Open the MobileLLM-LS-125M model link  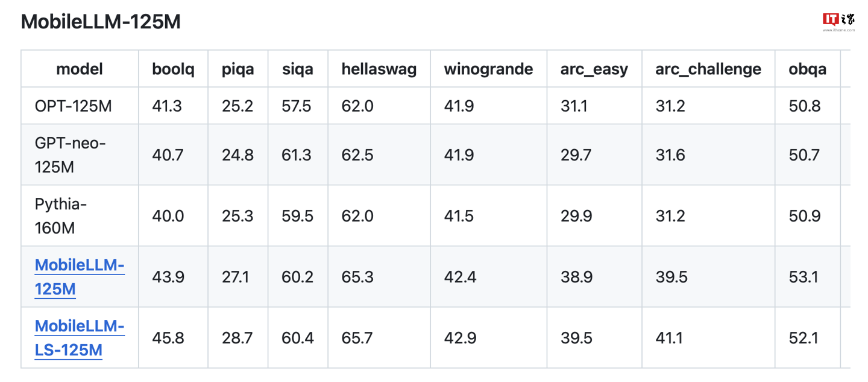[x=79, y=338]
